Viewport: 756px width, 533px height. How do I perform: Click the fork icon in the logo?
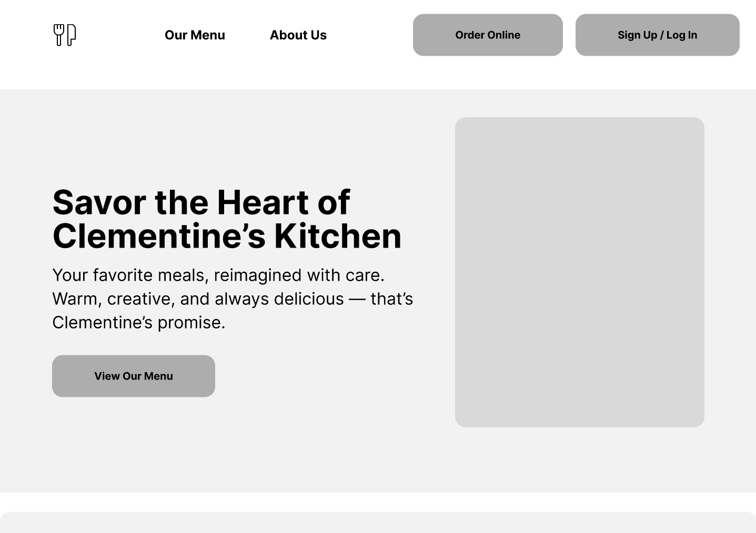[x=58, y=35]
